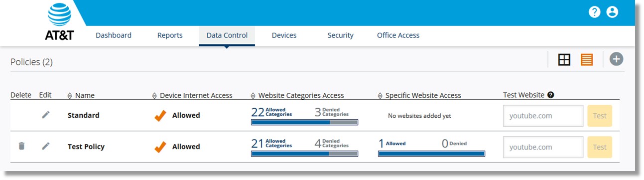Click Standard policy Allowed checkmark icon
The height and width of the screenshot is (180, 644).
160,115
